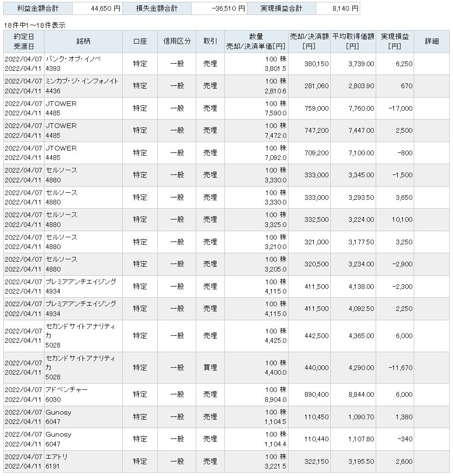This screenshot has height=476, width=453.
Task: Click the 損失金額合計 label
Action: (x=157, y=8)
